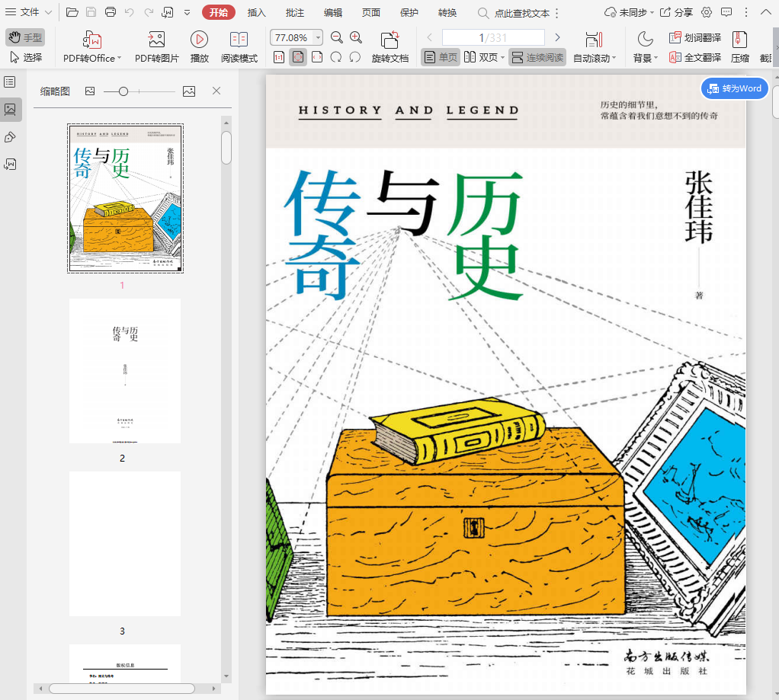The height and width of the screenshot is (700, 779).
Task: Click the 划词翻译 button
Action: coord(694,37)
